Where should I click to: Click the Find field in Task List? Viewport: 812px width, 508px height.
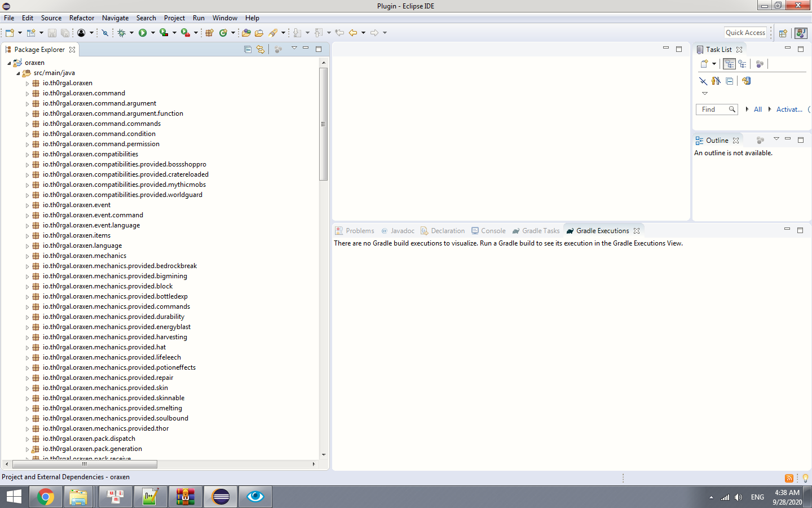[717, 110]
